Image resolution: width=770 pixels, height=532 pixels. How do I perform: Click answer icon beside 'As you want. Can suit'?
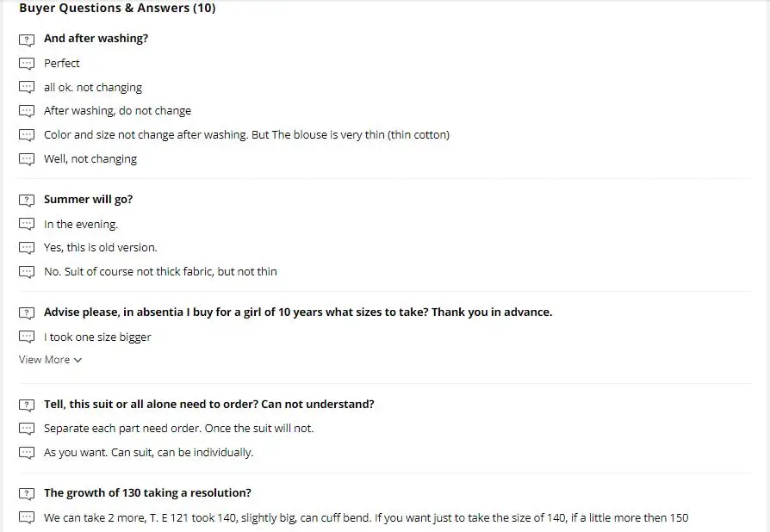(x=27, y=453)
